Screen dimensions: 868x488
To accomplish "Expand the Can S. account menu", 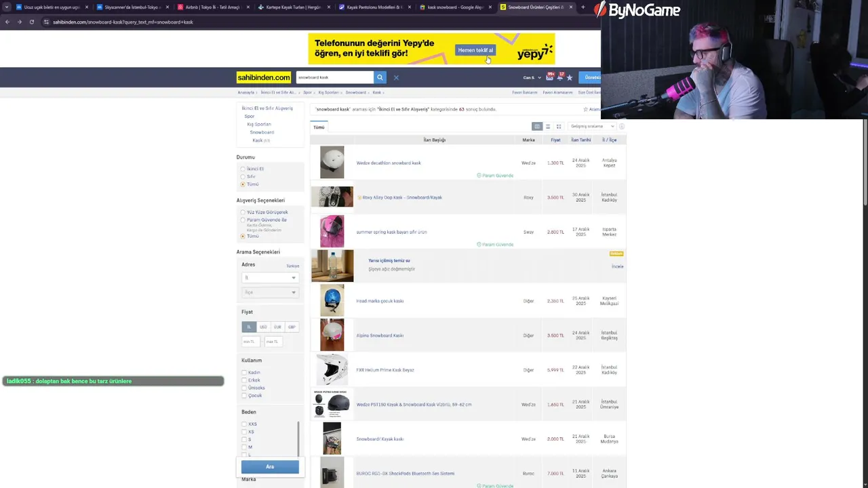I will [532, 77].
